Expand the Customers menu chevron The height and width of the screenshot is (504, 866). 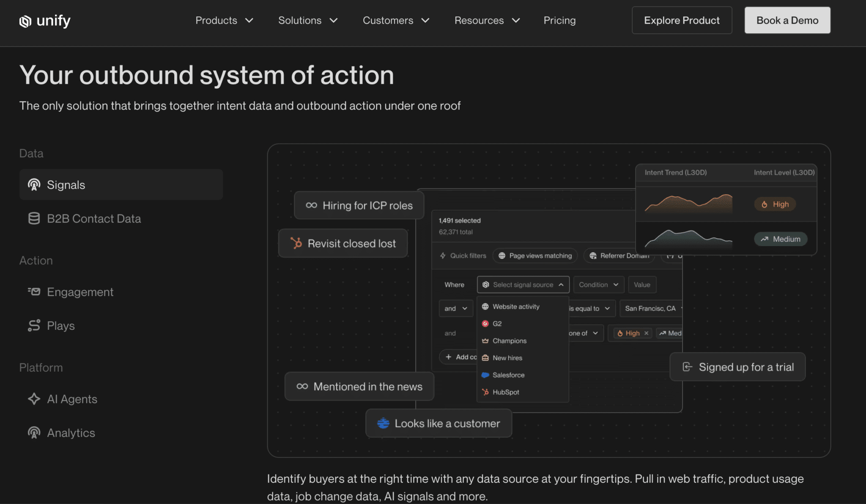coord(425,20)
